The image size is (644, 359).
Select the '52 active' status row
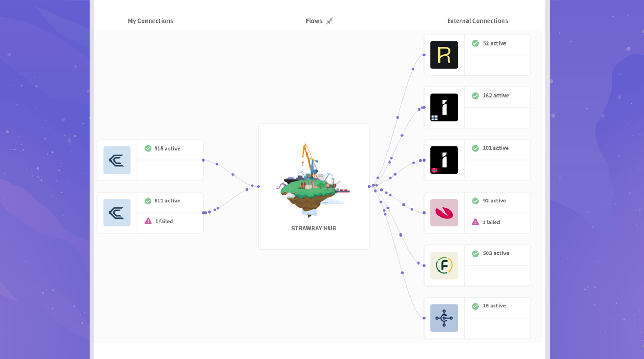pyautogui.click(x=494, y=43)
